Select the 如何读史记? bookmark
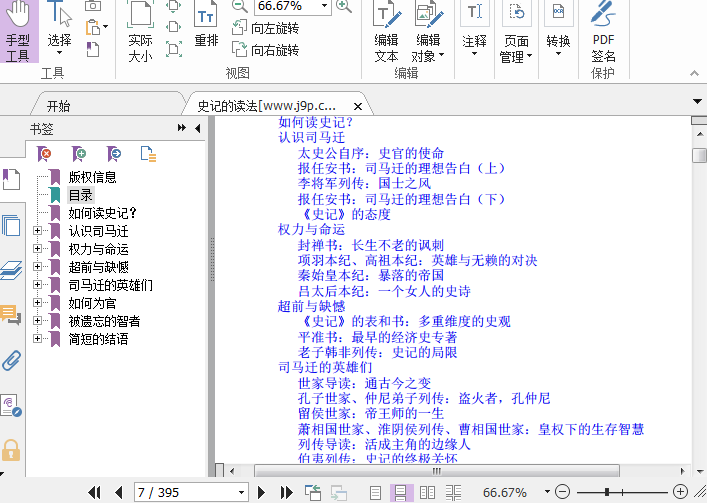707x503 pixels. [102, 213]
